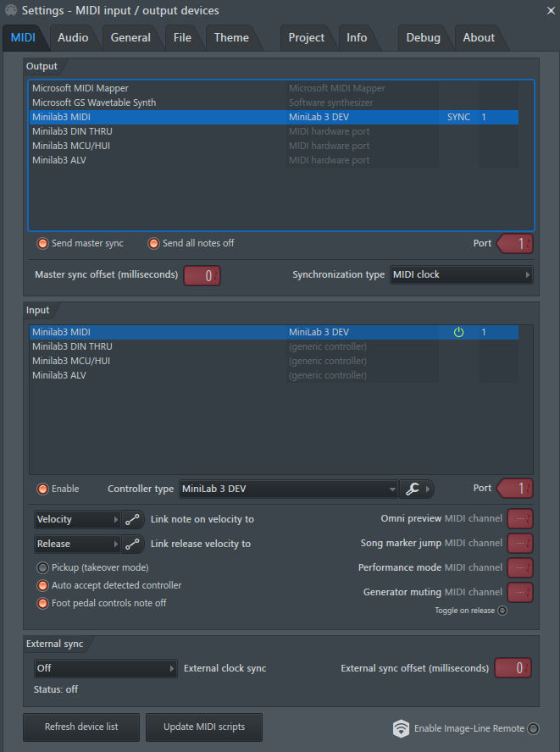Click the Refresh device list button
The image size is (560, 752).
click(x=81, y=727)
